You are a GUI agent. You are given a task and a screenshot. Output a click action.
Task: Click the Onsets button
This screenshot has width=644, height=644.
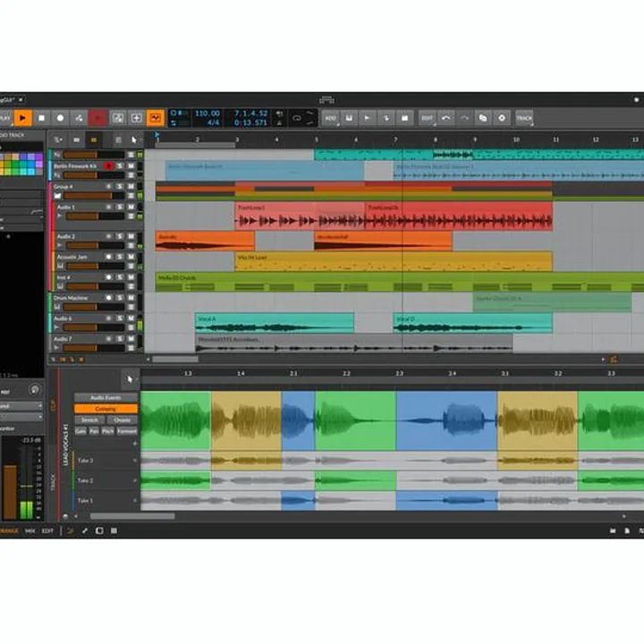[122, 419]
